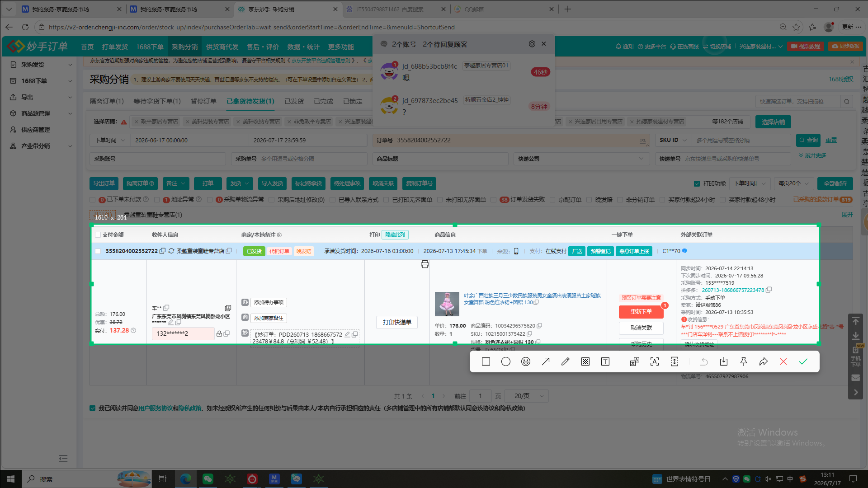Viewport: 868px width, 488px height.
Task: Click the search magnifier in quick filter
Action: coord(847,102)
